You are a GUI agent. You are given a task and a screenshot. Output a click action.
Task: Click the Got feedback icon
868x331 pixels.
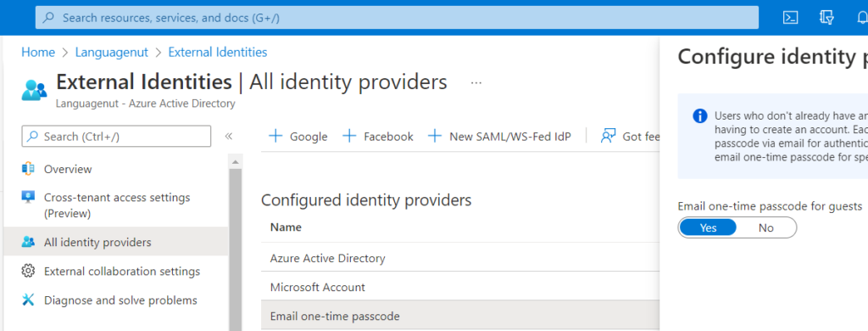[x=609, y=136]
